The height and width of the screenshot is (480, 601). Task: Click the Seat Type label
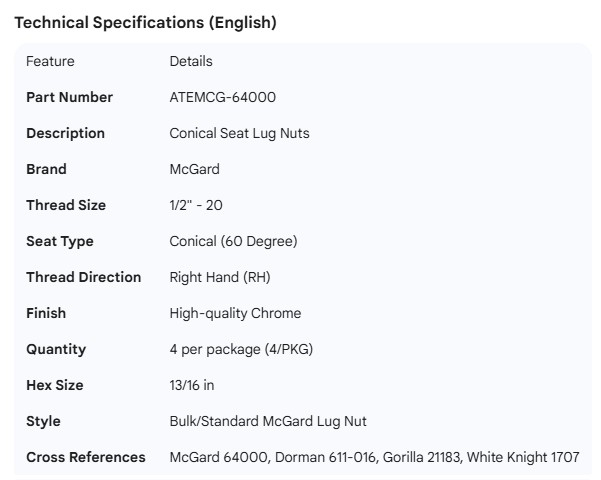pyautogui.click(x=60, y=241)
